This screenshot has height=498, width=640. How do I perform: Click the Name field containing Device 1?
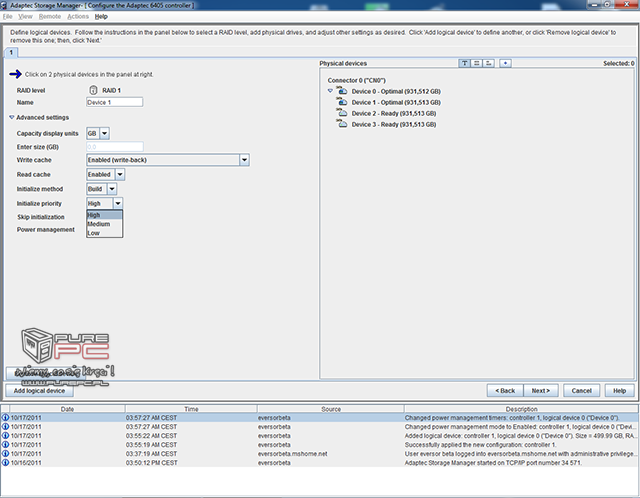point(115,102)
